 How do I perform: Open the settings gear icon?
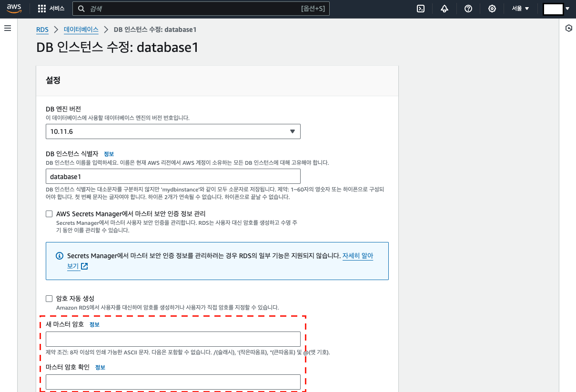[x=492, y=9]
